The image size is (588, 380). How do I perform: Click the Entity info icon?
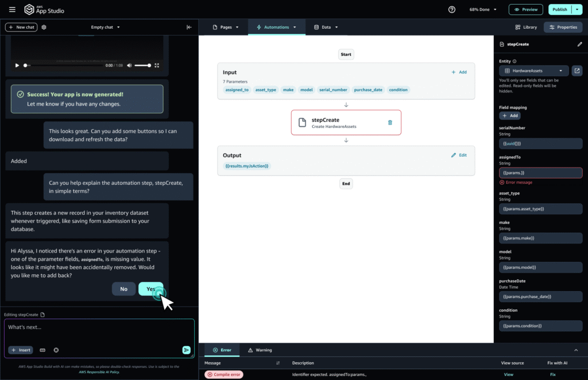(x=514, y=61)
